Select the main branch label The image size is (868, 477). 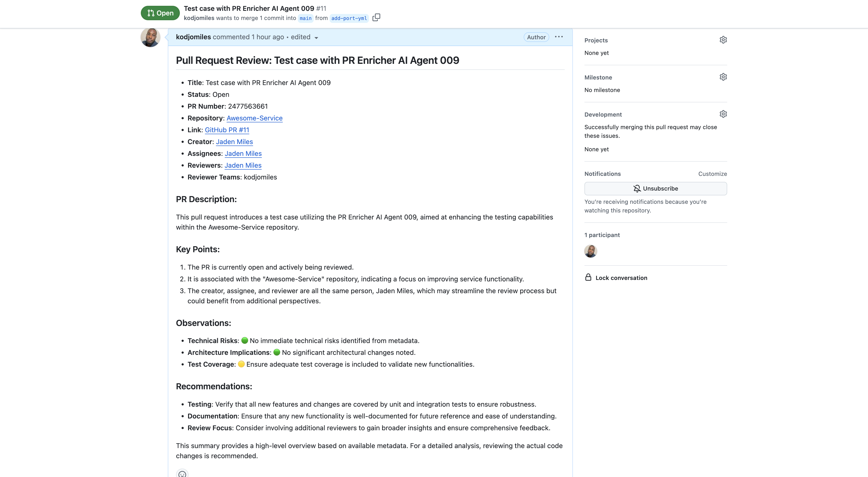click(305, 18)
